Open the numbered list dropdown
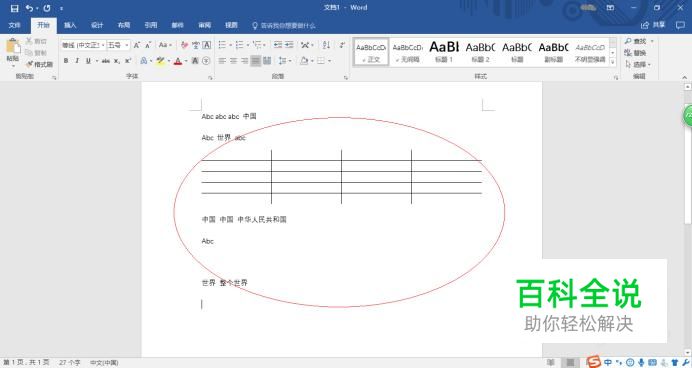This screenshot has width=692, height=368. click(x=248, y=45)
